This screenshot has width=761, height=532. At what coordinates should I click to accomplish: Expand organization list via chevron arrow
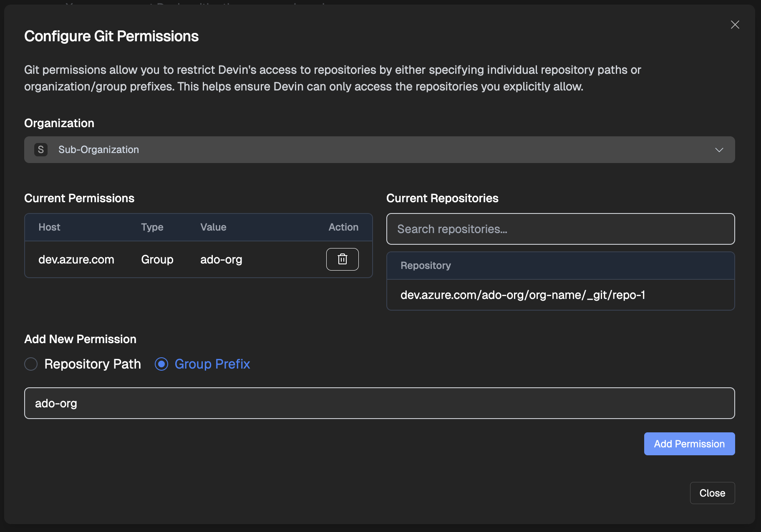pos(719,150)
